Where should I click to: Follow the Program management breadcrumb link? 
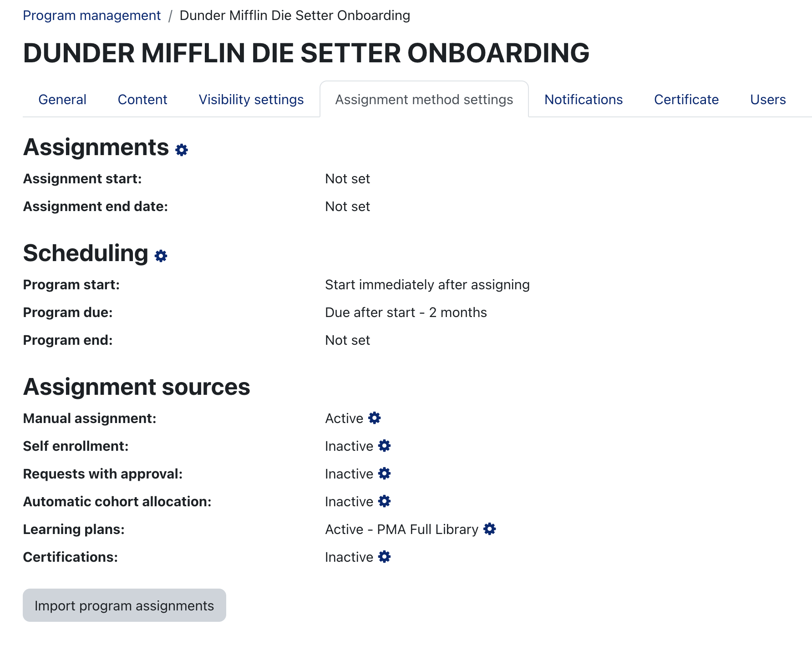(x=92, y=15)
